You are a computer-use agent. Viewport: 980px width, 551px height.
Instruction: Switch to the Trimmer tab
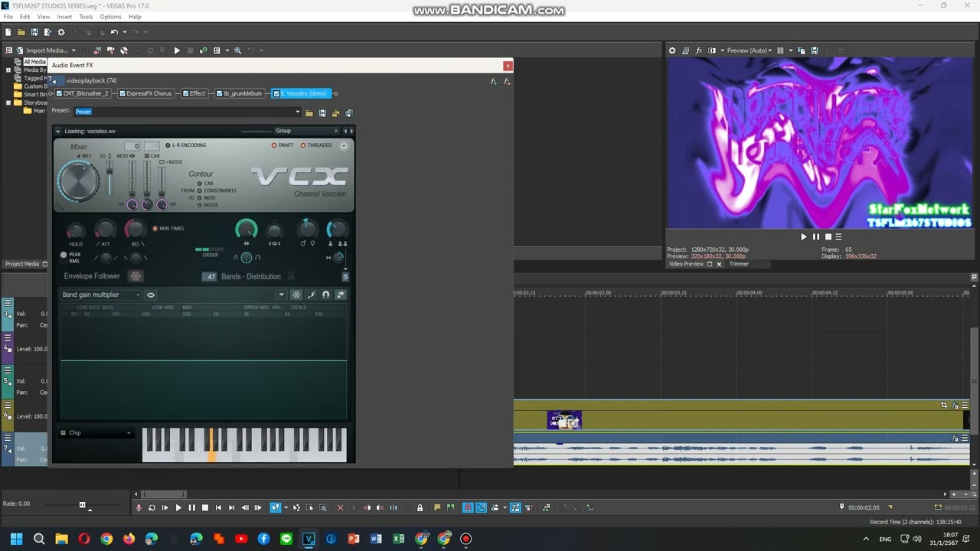click(x=739, y=264)
